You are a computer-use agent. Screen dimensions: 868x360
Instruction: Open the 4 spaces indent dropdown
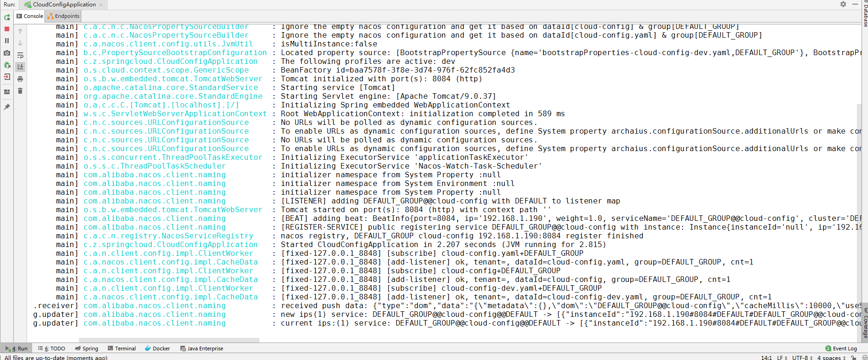tap(831, 357)
